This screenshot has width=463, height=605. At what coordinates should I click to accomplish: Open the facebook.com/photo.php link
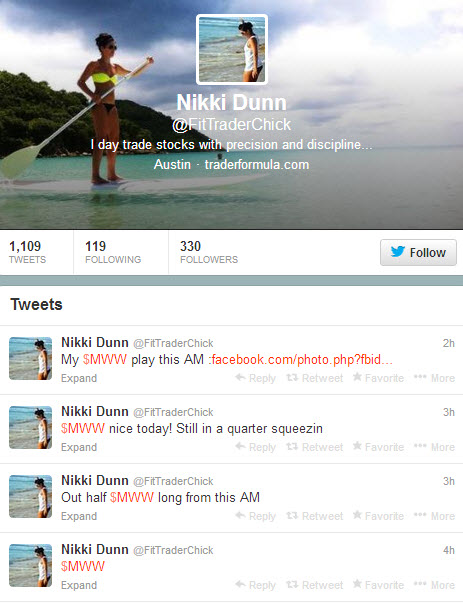tap(302, 360)
